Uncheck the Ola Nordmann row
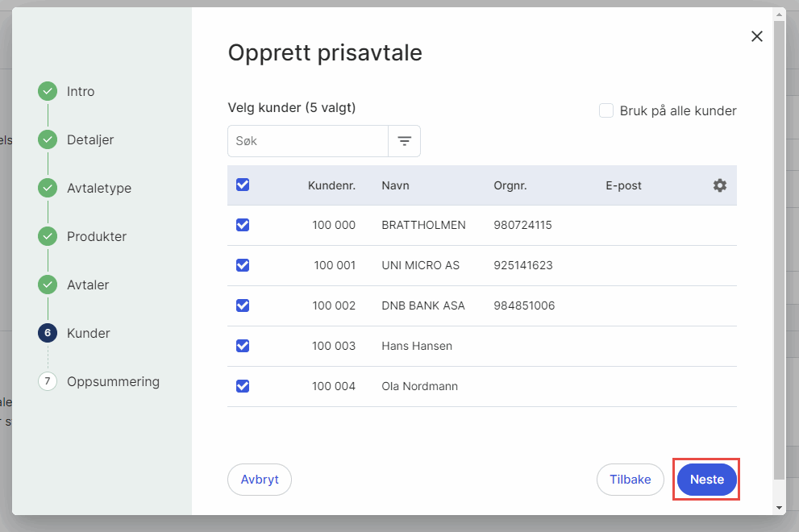799x532 pixels. point(243,386)
